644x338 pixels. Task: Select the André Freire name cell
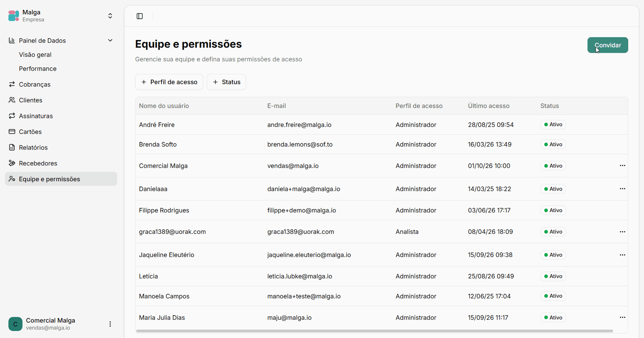coord(157,125)
